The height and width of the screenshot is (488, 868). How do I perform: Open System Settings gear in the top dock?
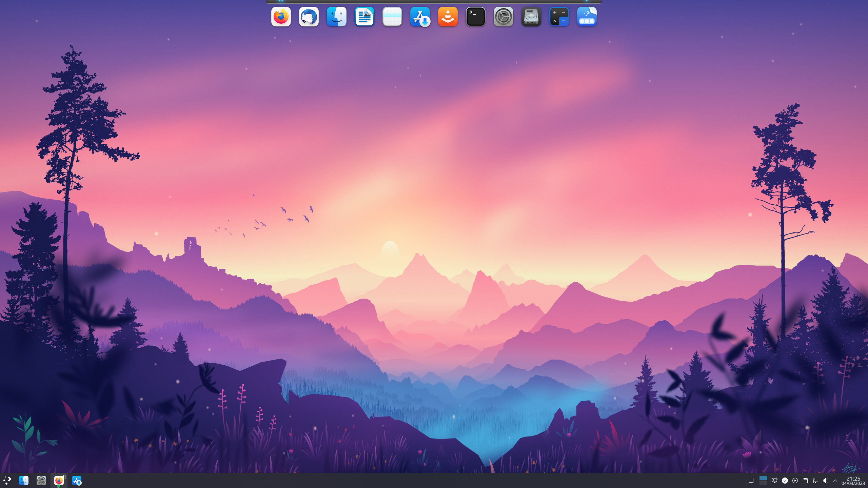coord(503,17)
